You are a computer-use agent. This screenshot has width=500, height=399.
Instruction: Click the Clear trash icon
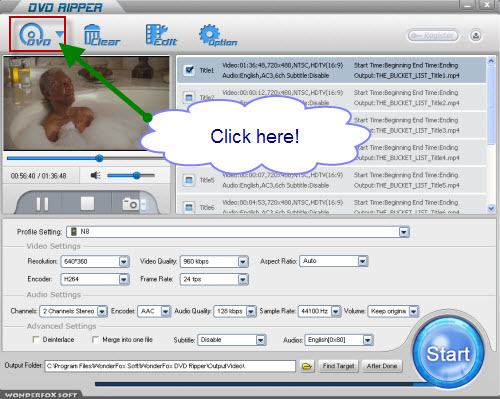[x=101, y=35]
